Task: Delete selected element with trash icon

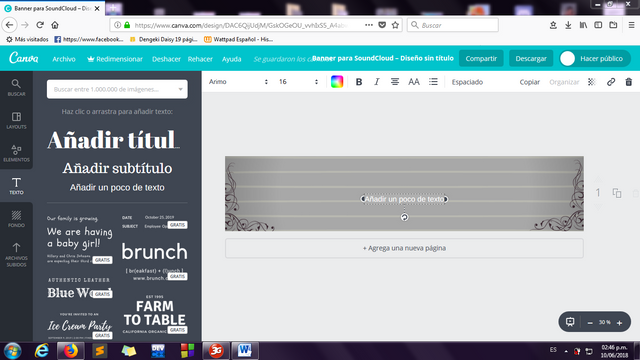Action: point(629,82)
